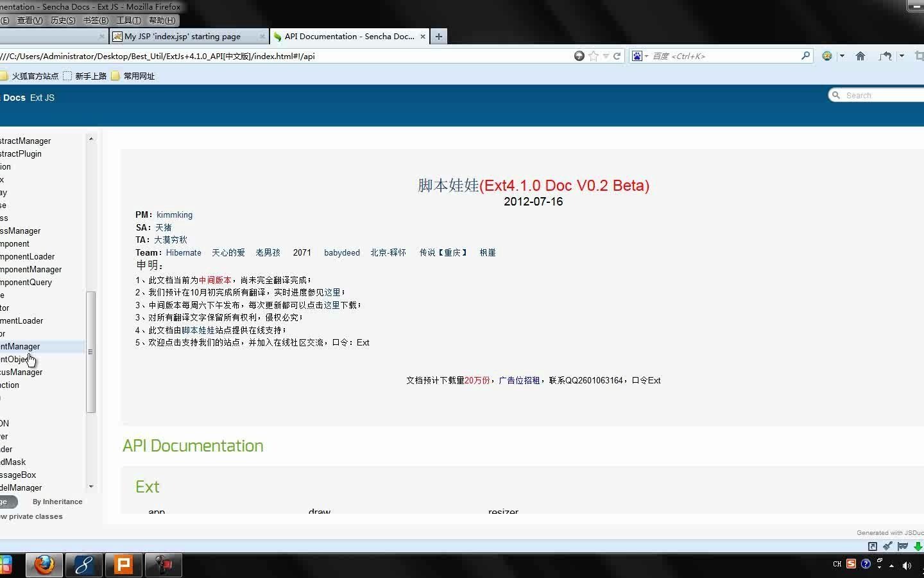The image size is (924, 578).
Task: Click the paintbrush icon in add-on bar
Action: pos(887,547)
